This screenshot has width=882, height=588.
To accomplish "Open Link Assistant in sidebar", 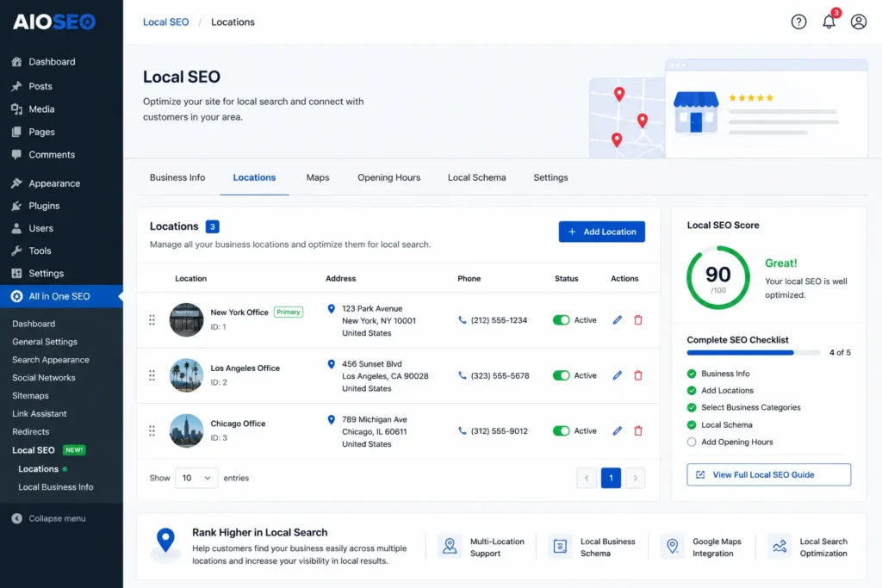I will 40,414.
